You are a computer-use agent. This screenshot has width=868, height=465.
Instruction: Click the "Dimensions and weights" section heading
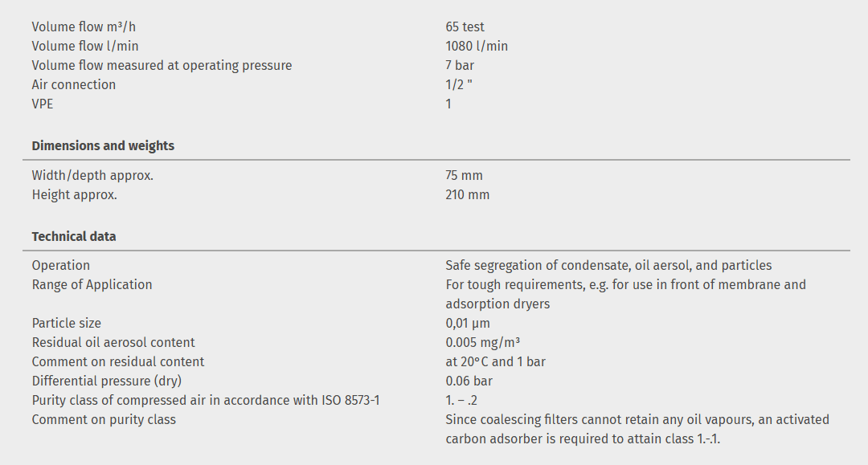click(103, 146)
